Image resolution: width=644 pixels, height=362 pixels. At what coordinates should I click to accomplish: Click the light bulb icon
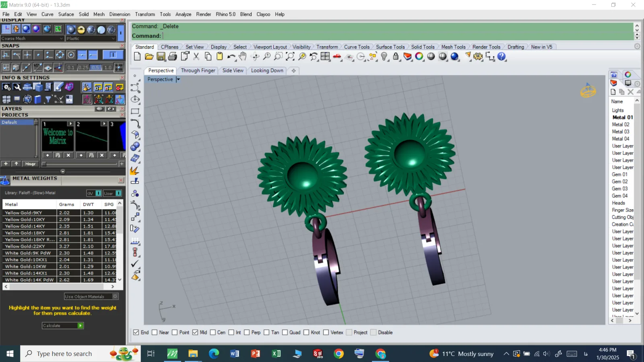(x=384, y=57)
